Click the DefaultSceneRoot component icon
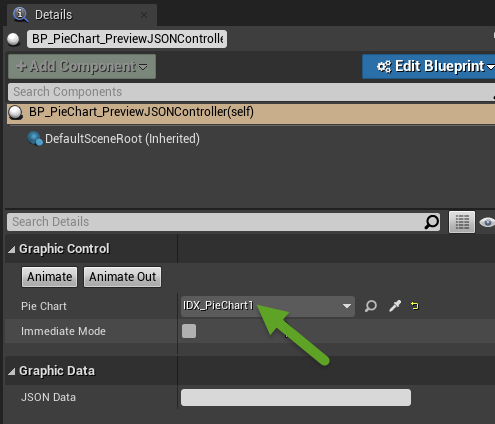The width and height of the screenshot is (495, 424). tap(35, 139)
